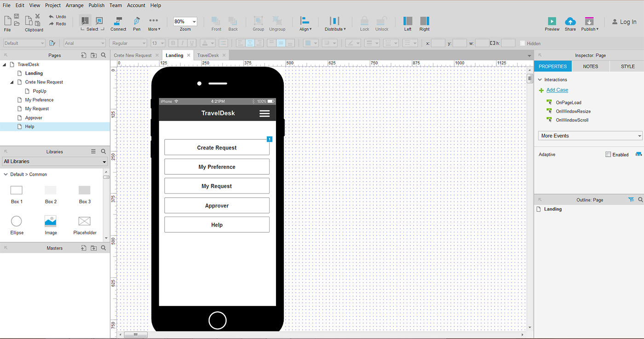This screenshot has height=339, width=644.
Task: Open the More Events dropdown
Action: pyautogui.click(x=590, y=136)
